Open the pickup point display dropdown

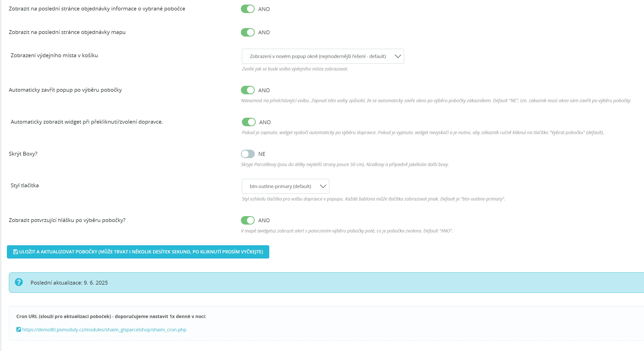pos(318,56)
